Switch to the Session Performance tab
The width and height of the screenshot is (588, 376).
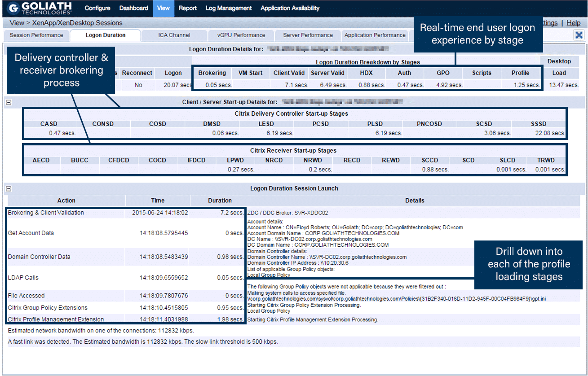pos(36,35)
